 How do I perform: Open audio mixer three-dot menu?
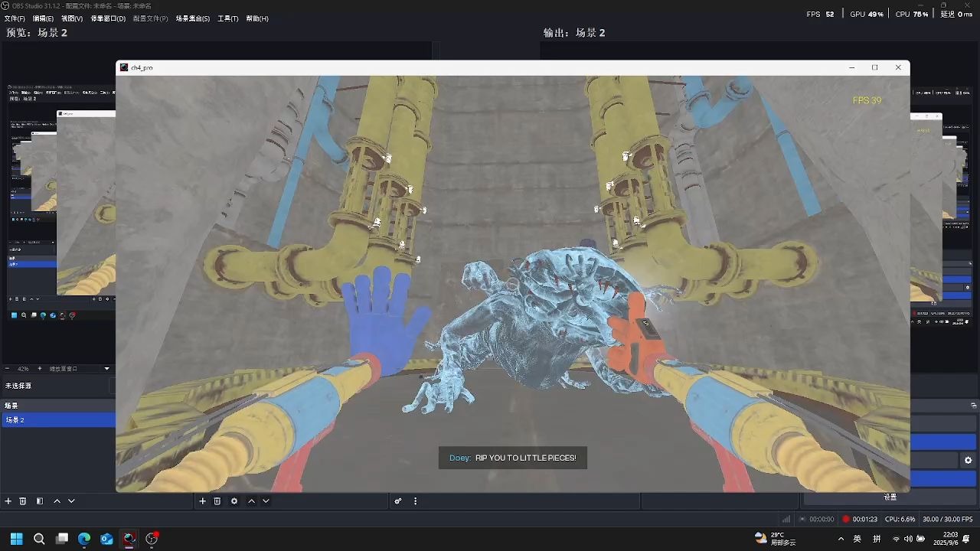[x=416, y=501]
